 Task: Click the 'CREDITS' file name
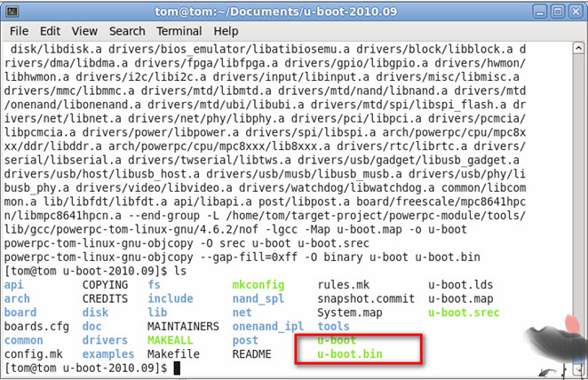click(x=105, y=298)
